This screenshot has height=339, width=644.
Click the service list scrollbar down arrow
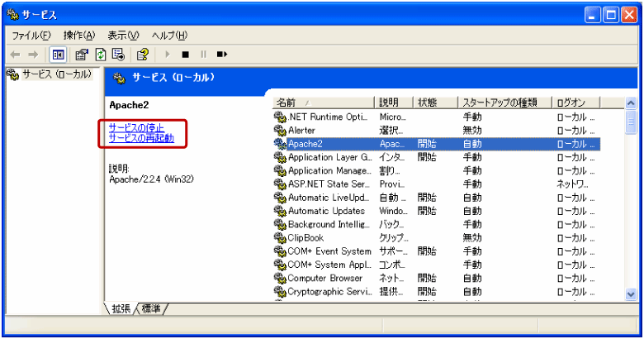coord(632,294)
